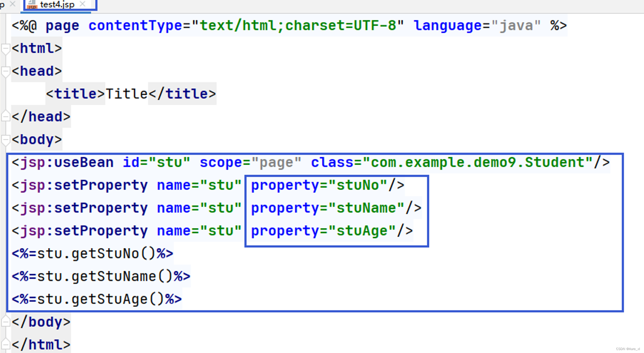Click the scope="page" attribute
The height and width of the screenshot is (353, 644).
250,162
